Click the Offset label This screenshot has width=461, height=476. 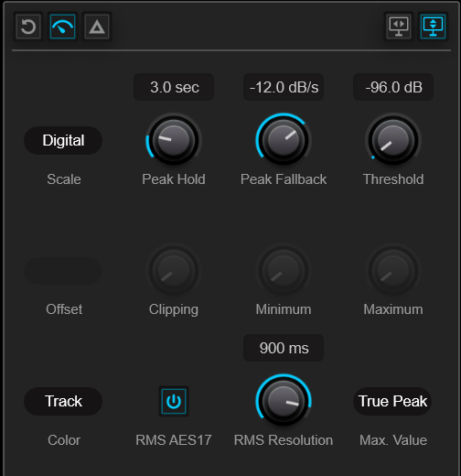64,309
